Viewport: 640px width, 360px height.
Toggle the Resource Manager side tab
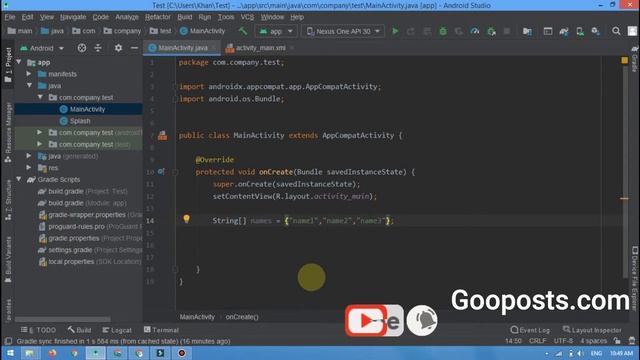pyautogui.click(x=8, y=133)
